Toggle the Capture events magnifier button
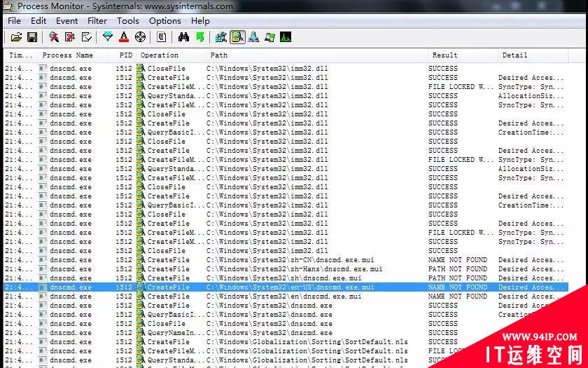The width and height of the screenshot is (588, 368). (54, 37)
